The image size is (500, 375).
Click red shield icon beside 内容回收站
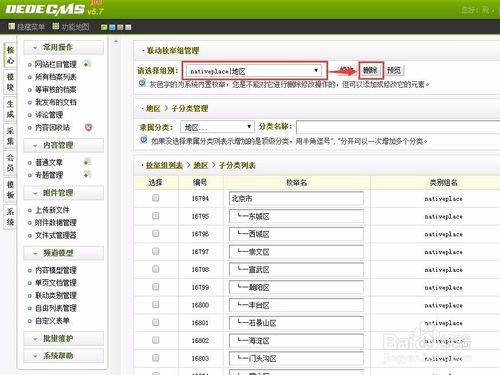click(x=88, y=127)
